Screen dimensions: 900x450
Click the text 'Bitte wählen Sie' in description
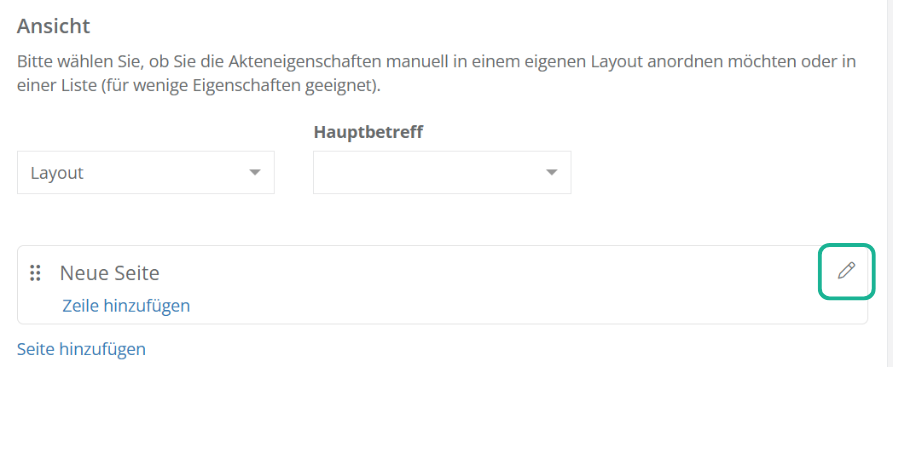coord(75,61)
